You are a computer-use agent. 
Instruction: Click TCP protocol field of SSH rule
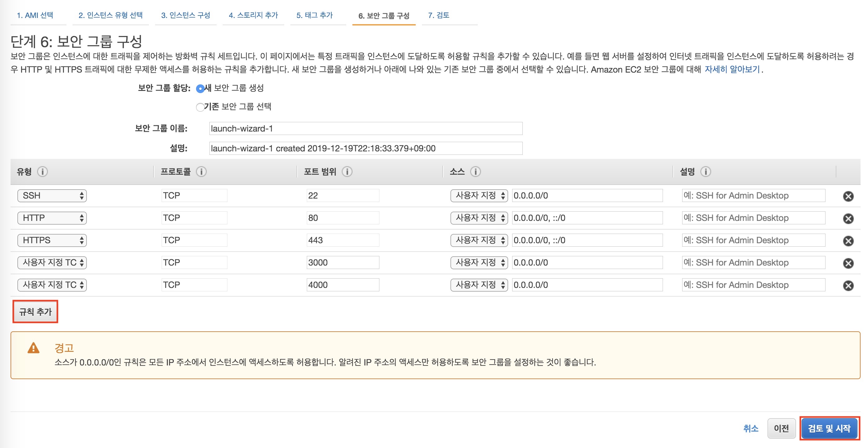tap(195, 195)
